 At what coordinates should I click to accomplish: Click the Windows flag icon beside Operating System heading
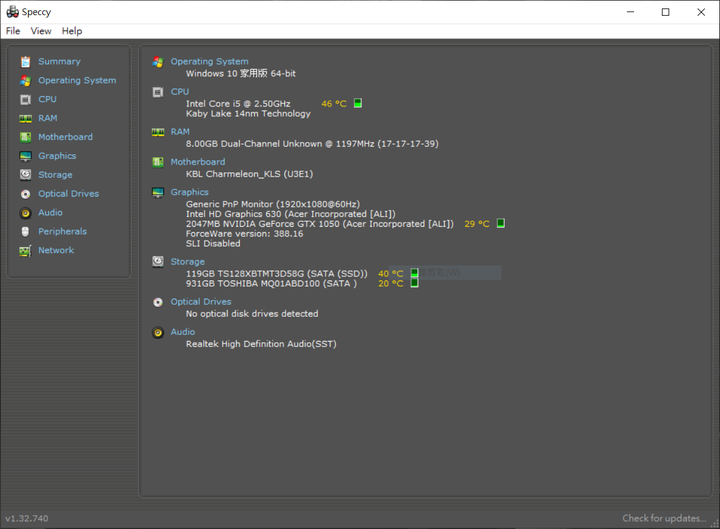point(158,62)
